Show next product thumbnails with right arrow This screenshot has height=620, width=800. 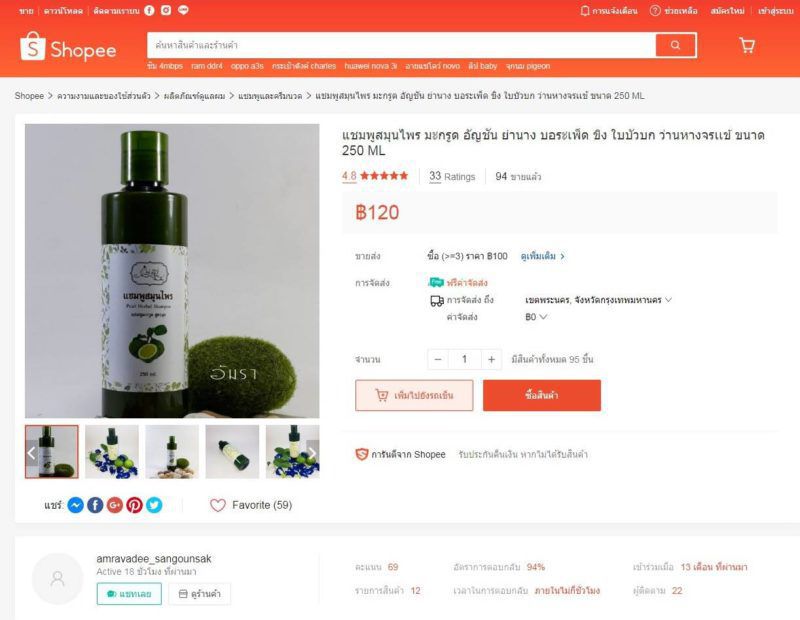pos(312,452)
